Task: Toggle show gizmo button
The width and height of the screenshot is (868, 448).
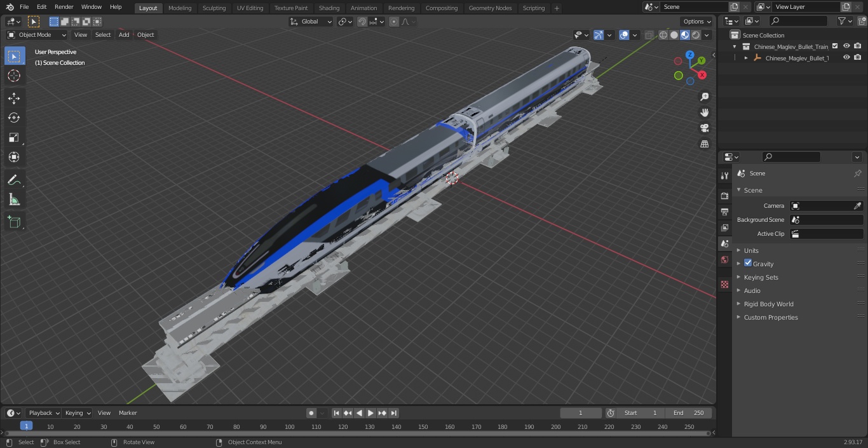Action: point(599,35)
